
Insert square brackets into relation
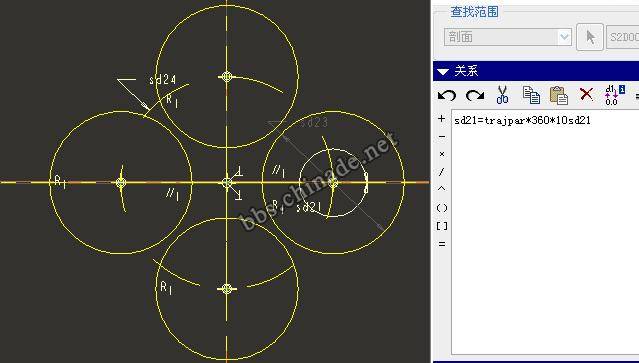pos(442,226)
